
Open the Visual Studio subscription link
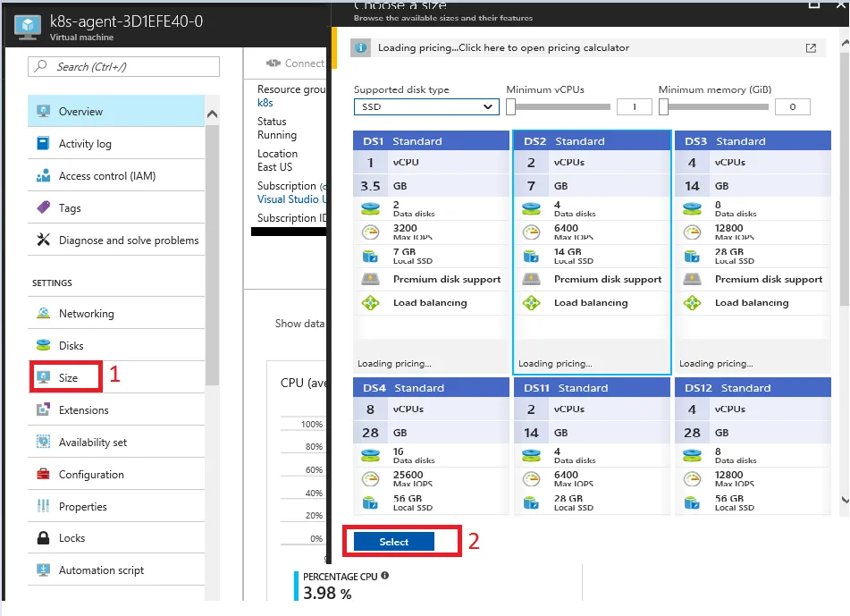[291, 199]
